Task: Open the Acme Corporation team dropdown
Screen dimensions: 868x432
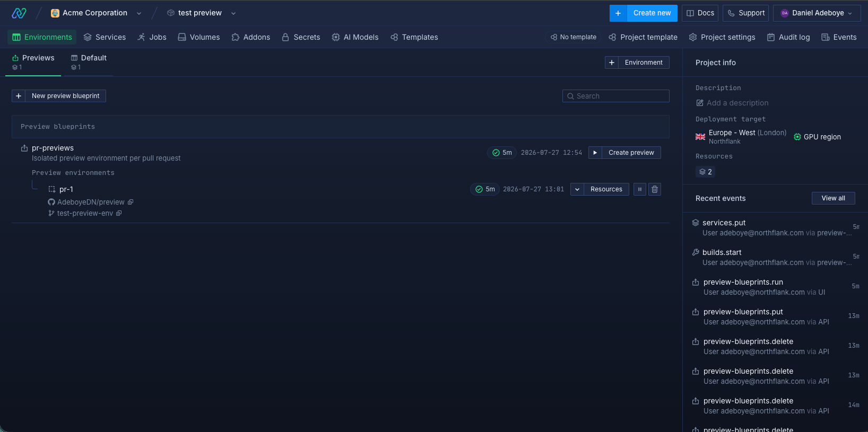Action: pos(139,13)
